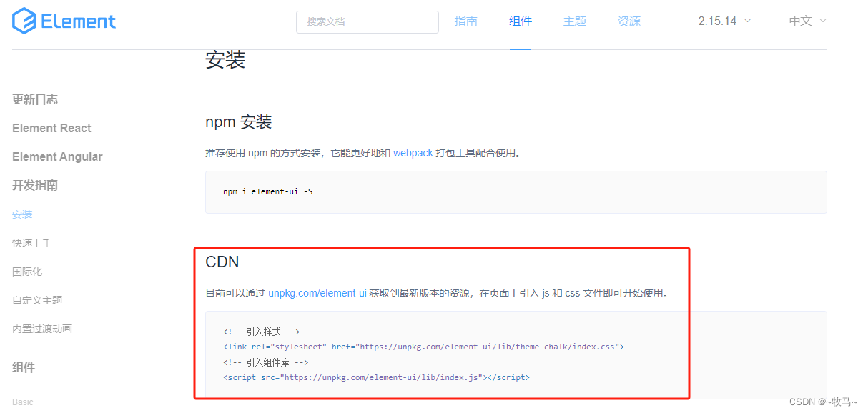The image size is (868, 413).
Task: Select 内置过渡动画 in the sidebar
Action: (42, 329)
